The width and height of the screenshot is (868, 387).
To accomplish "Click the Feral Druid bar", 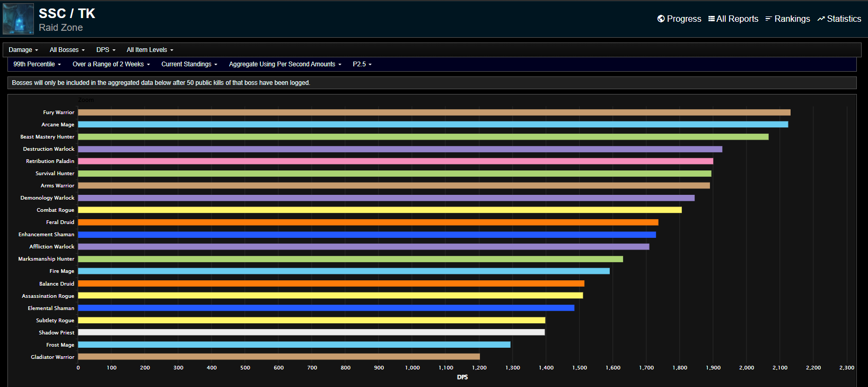I will [x=368, y=222].
